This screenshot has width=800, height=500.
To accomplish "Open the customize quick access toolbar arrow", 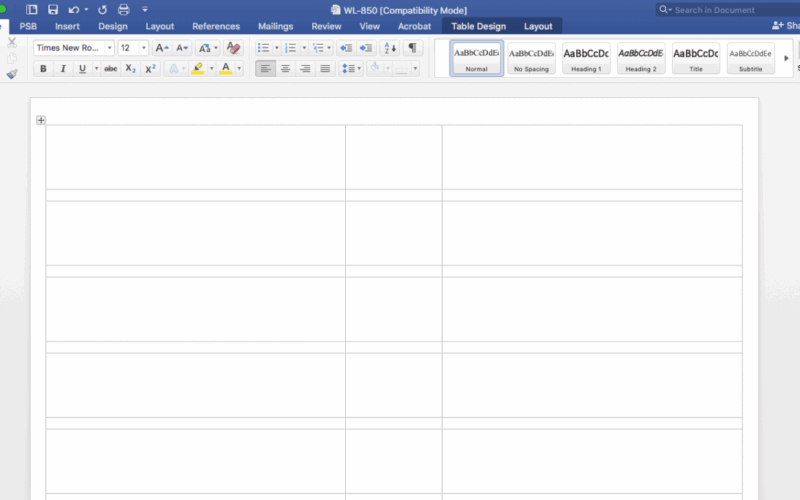I will click(145, 10).
